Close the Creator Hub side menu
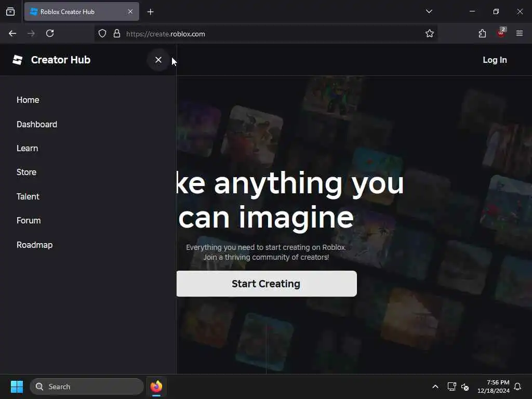532x399 pixels. coord(158,60)
